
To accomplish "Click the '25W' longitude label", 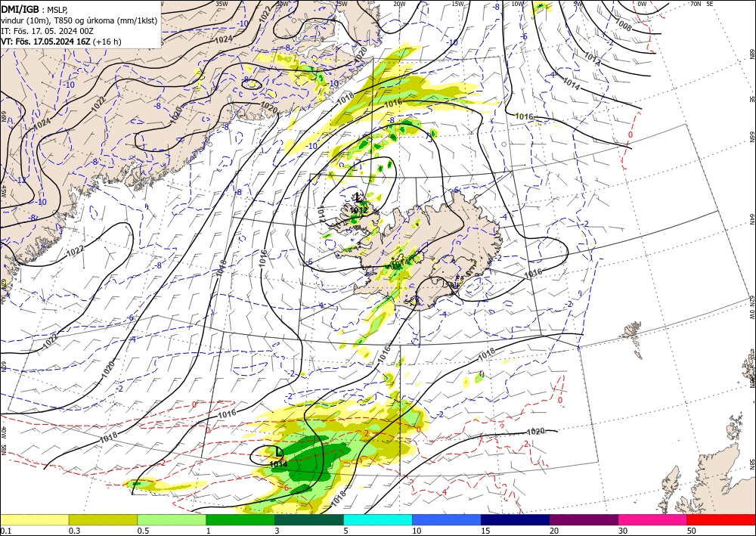I will (x=341, y=3).
